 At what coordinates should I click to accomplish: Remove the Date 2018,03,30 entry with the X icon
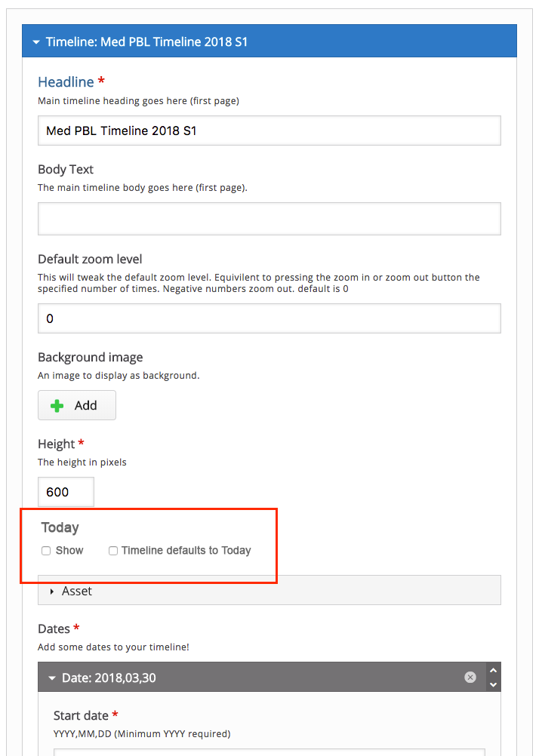[470, 677]
